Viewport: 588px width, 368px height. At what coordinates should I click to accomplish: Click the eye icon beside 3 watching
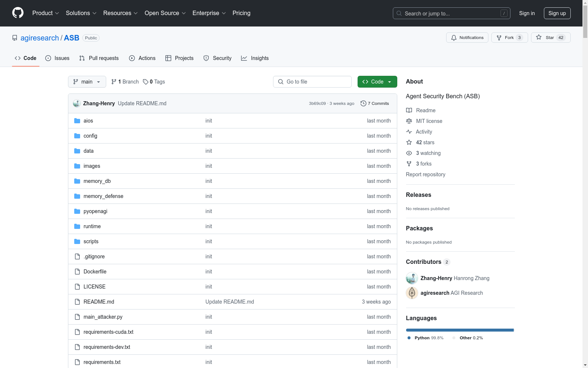[409, 153]
